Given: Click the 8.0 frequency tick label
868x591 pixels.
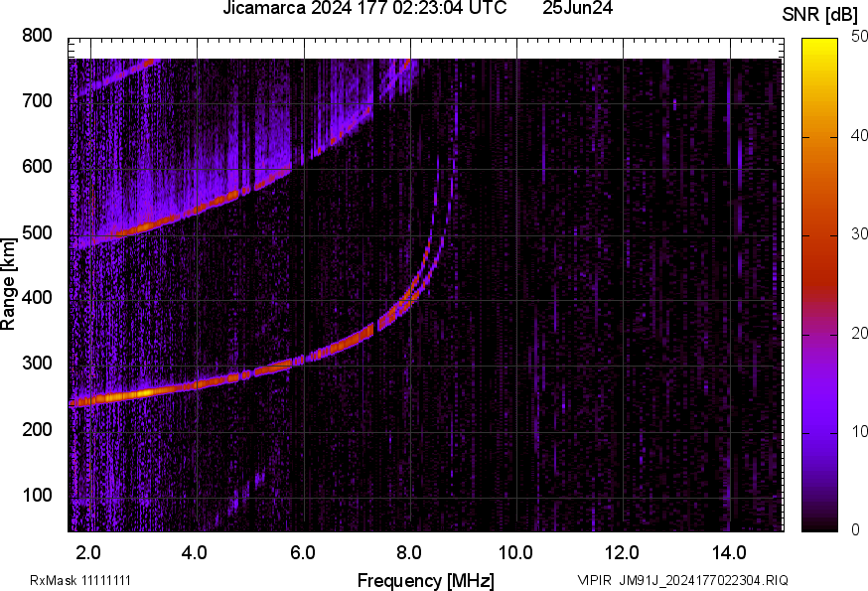Looking at the screenshot, I should click(409, 550).
